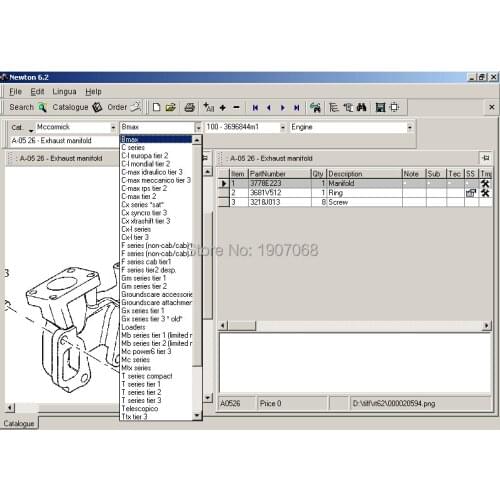This screenshot has height=500, width=500.
Task: Choose C-max idraulico tier 3
Action: tap(156, 172)
